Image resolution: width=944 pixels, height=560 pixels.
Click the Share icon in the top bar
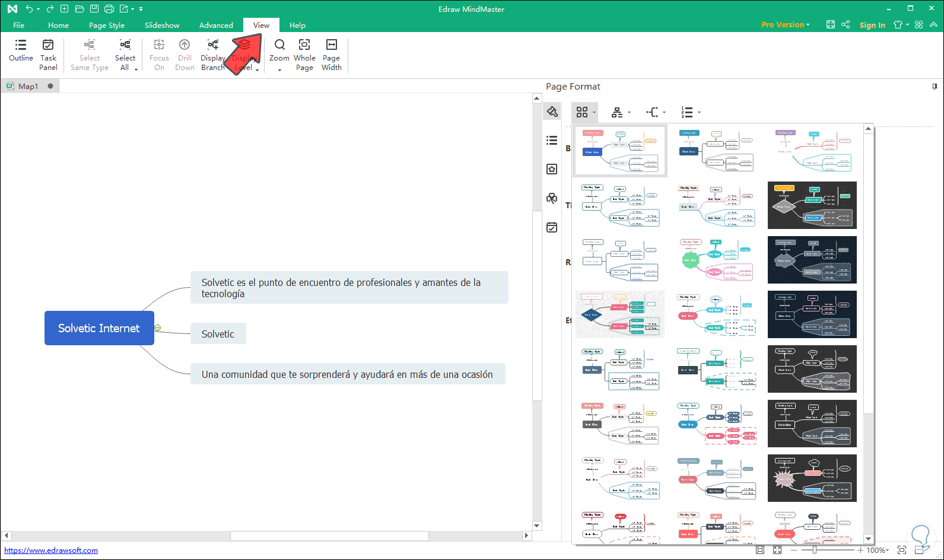pos(846,24)
